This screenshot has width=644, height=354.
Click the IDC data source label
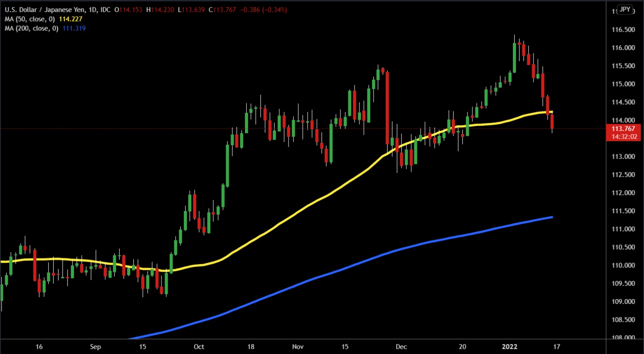(105, 9)
